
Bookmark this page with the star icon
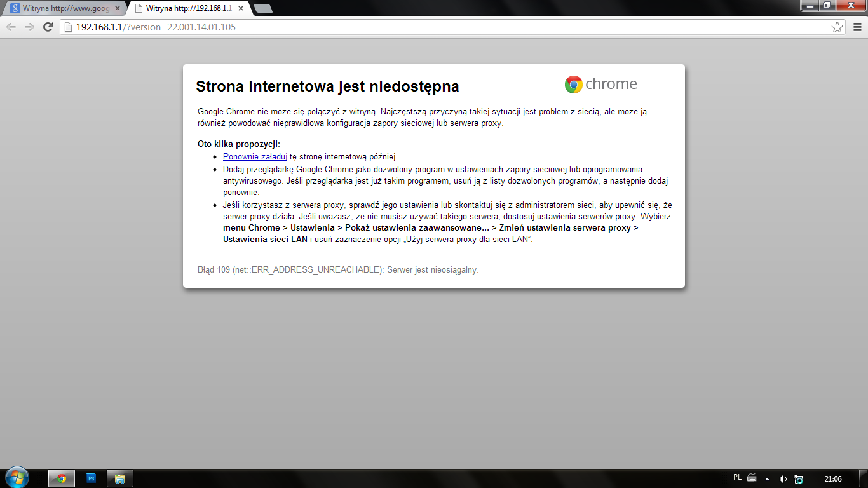pyautogui.click(x=837, y=27)
